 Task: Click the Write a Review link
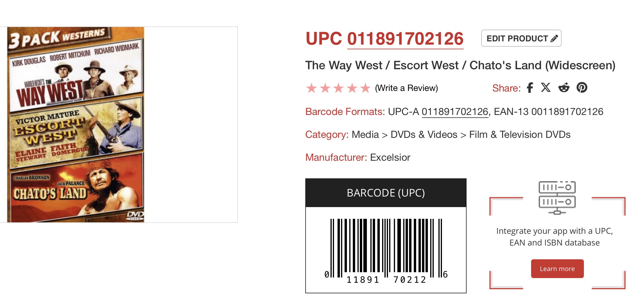tap(406, 88)
